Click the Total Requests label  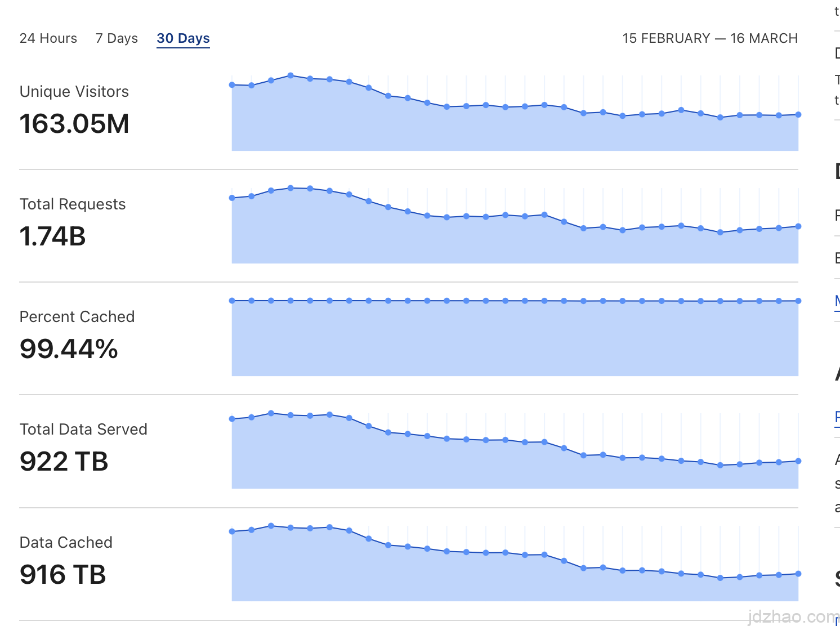pos(73,204)
